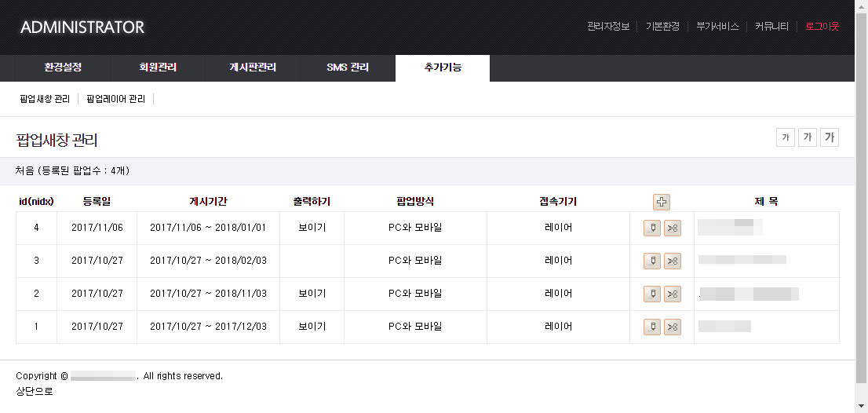868x413 pixels.
Task: Edit popup id 3 with the pencil icon
Action: pos(651,261)
